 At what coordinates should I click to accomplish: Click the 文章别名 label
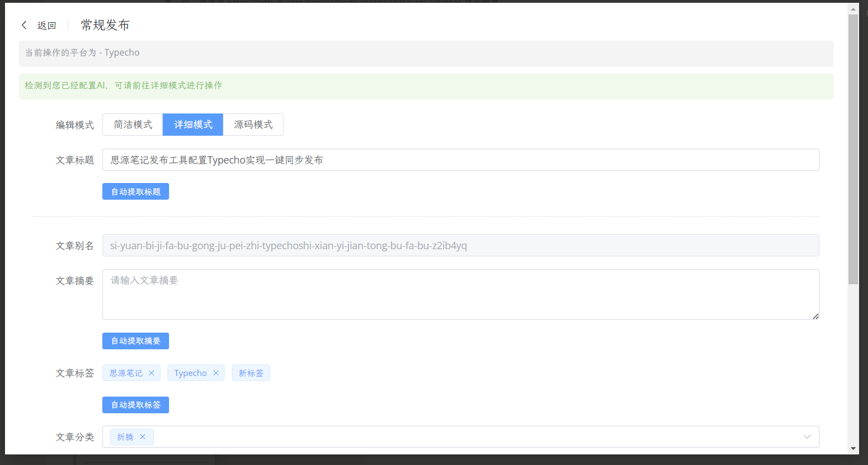point(75,246)
